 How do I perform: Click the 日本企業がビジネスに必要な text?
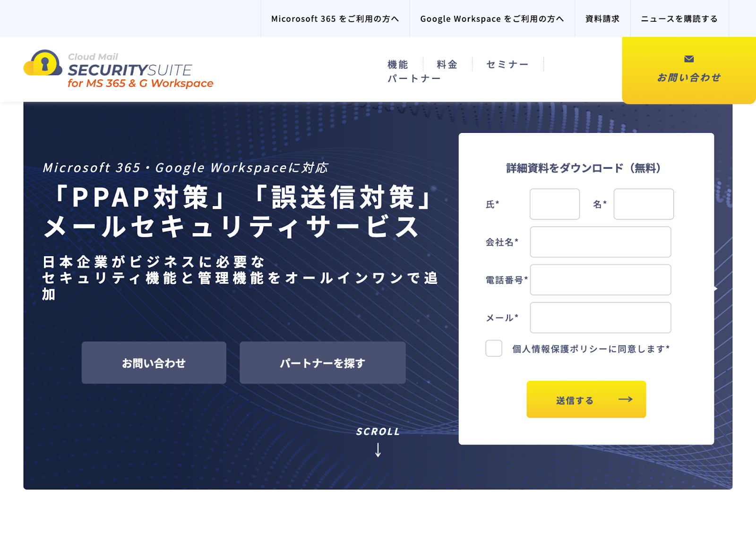(154, 262)
